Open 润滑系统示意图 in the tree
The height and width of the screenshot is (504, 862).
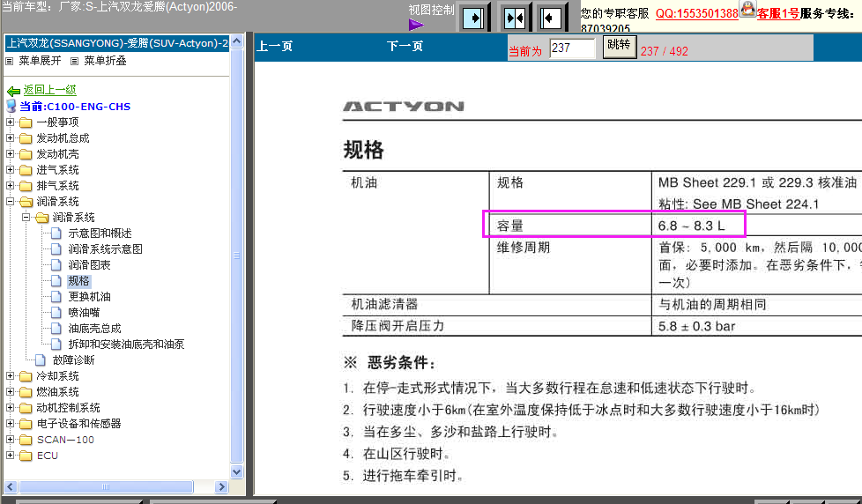105,249
